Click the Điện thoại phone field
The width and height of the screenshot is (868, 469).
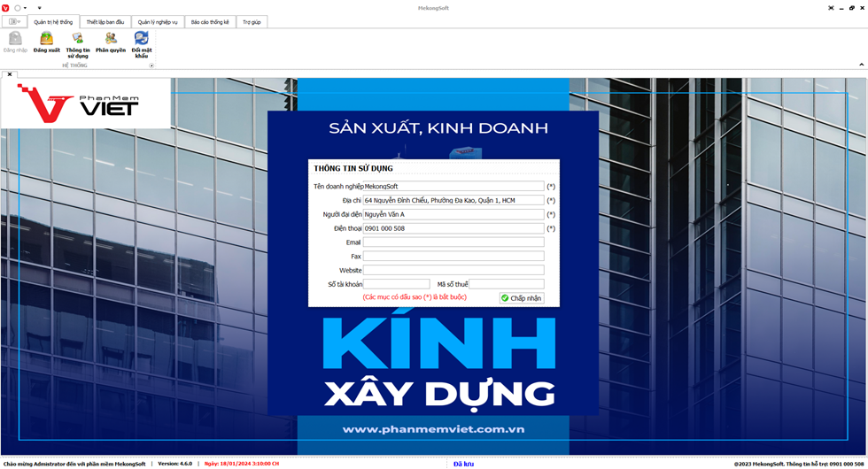point(453,228)
